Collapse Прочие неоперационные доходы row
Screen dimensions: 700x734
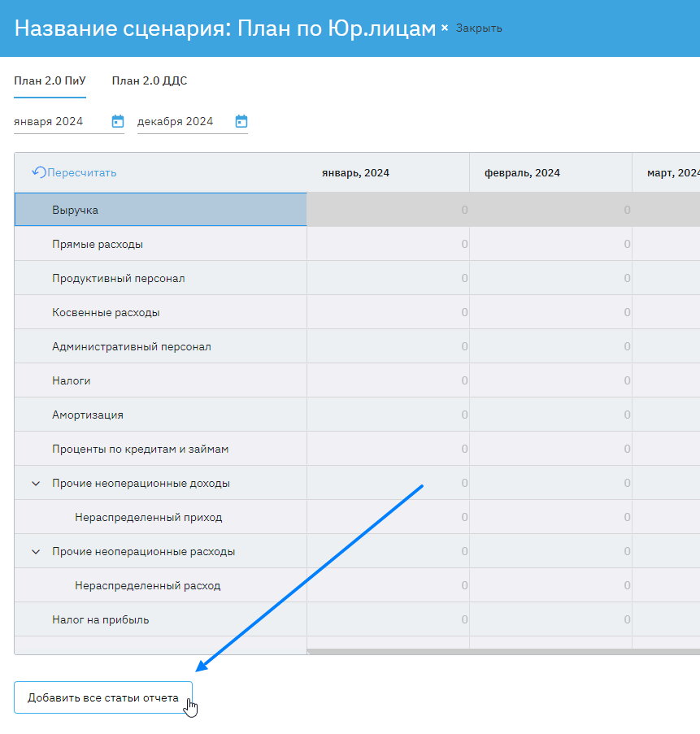[36, 484]
